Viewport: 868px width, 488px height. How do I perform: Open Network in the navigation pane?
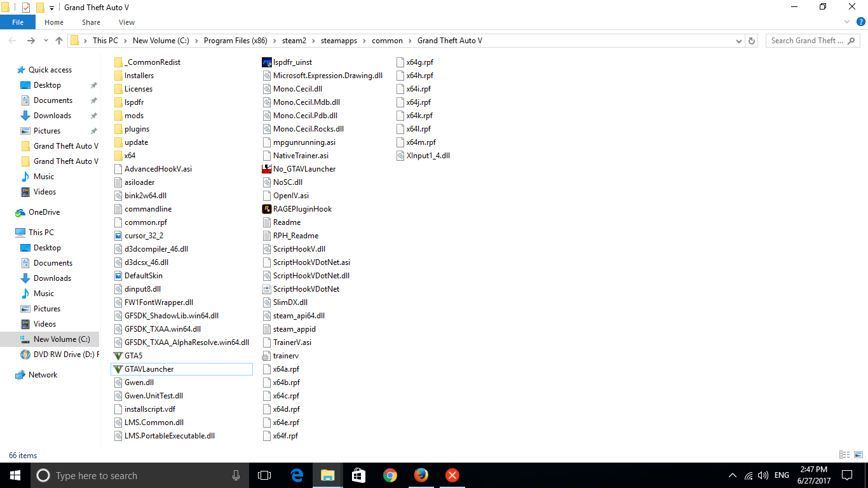click(43, 375)
